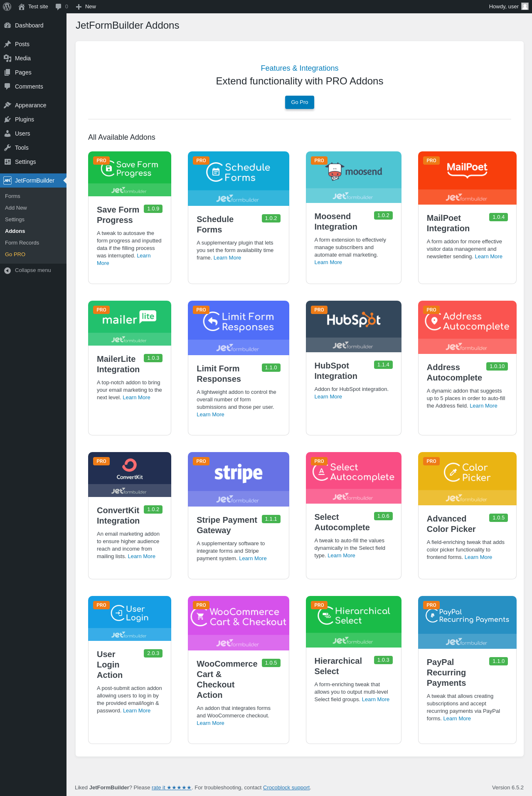Click the mailer lite banner logo
This screenshot has height=796, width=532.
(129, 318)
